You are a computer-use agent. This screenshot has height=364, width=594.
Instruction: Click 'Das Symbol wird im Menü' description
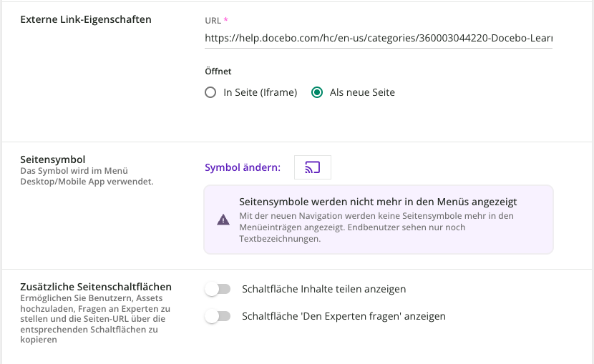[x=87, y=176]
